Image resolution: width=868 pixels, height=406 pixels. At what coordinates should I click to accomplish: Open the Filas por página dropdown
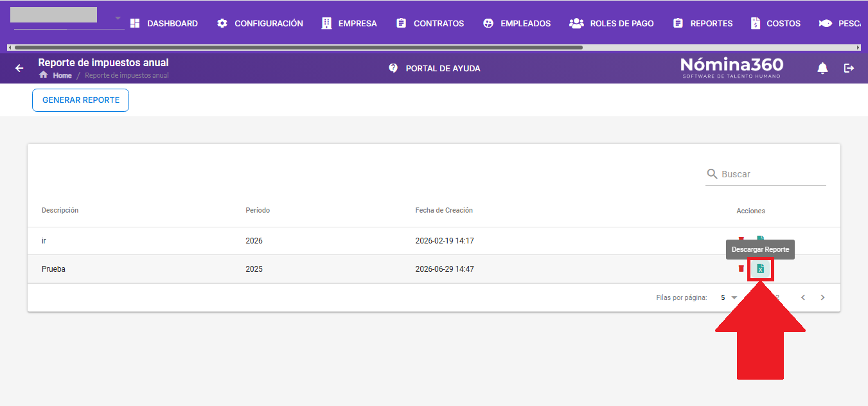[x=729, y=297]
